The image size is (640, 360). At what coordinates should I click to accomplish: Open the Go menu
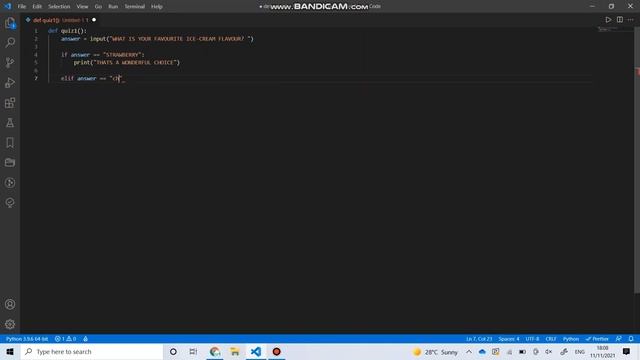click(x=98, y=7)
